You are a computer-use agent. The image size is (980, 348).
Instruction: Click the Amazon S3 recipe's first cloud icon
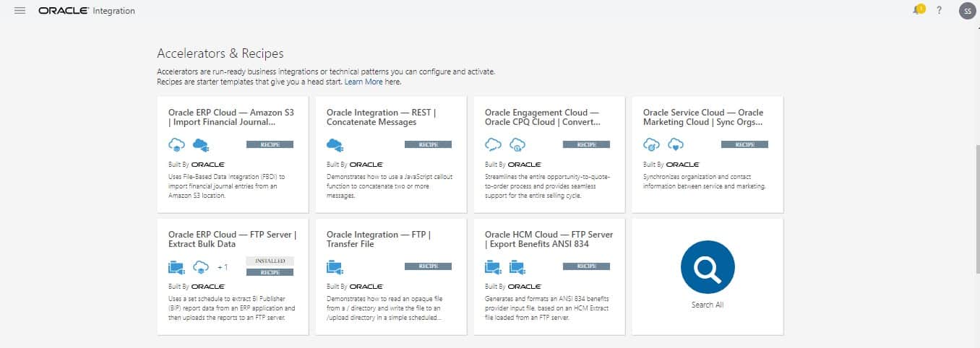pos(176,144)
